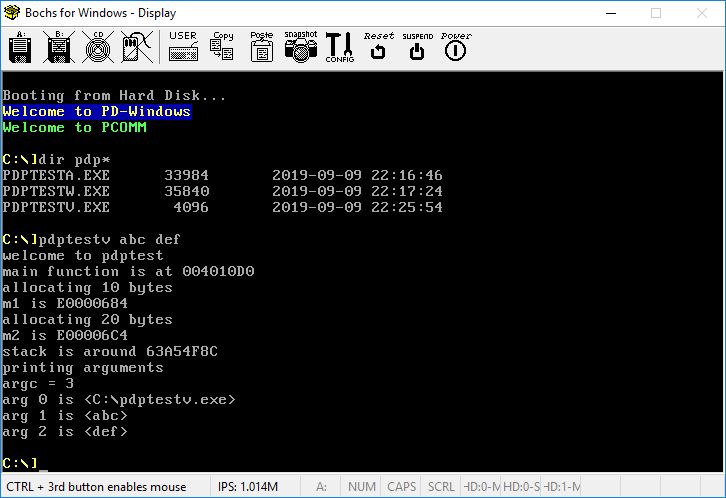The image size is (726, 498).
Task: Click the floppy B: drive icon
Action: point(59,47)
